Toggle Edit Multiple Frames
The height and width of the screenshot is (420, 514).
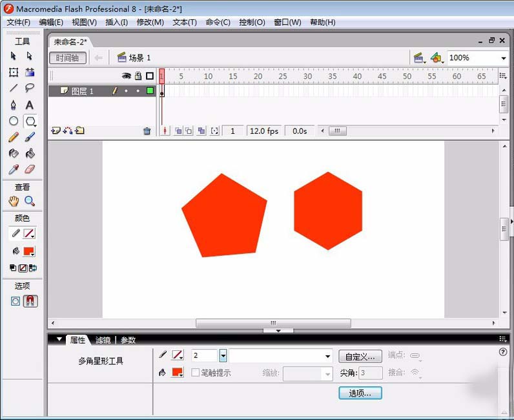click(201, 131)
